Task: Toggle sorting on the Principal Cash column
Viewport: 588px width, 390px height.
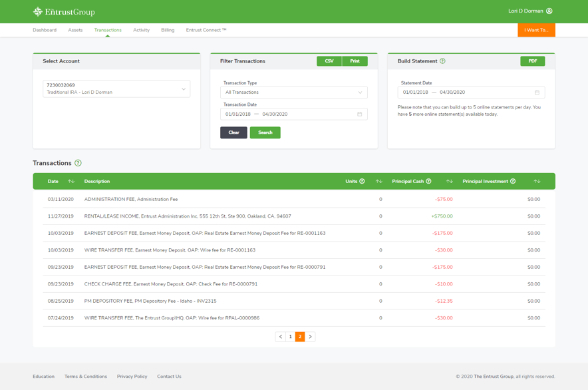Action: tap(450, 181)
